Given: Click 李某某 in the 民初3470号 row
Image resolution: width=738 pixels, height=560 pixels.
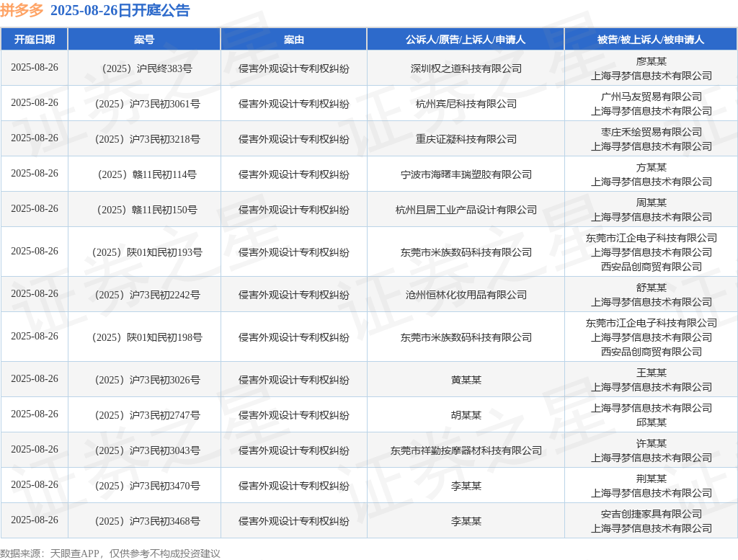Looking at the screenshot, I should [x=466, y=485].
